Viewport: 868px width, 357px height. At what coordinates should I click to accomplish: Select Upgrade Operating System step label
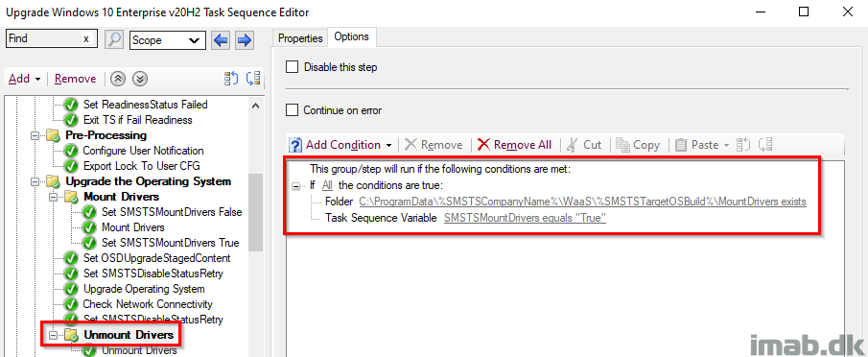point(144,289)
